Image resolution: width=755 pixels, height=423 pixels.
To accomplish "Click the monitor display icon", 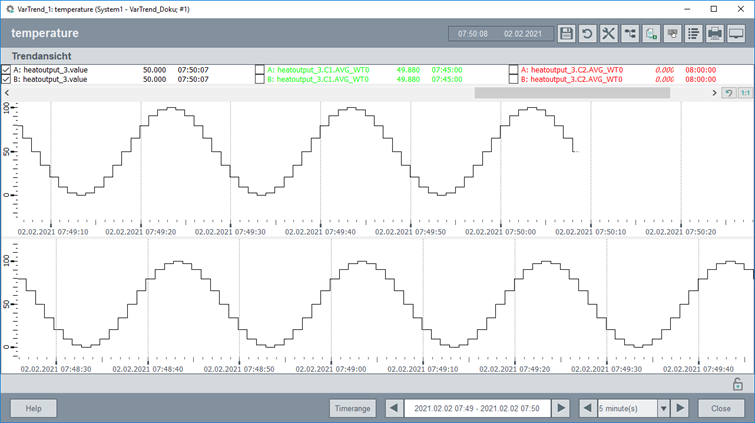I will pyautogui.click(x=737, y=33).
